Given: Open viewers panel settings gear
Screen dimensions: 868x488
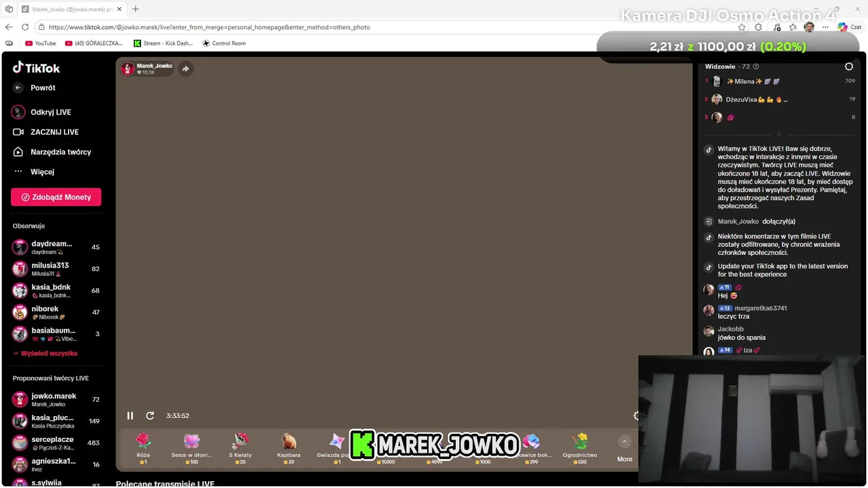Looking at the screenshot, I should coord(848,66).
